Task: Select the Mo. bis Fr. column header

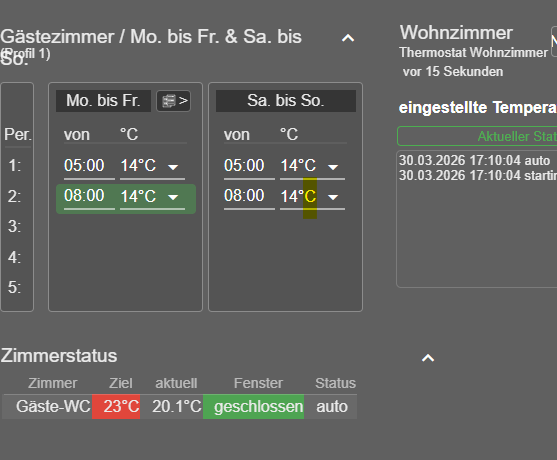Action: [x=103, y=101]
